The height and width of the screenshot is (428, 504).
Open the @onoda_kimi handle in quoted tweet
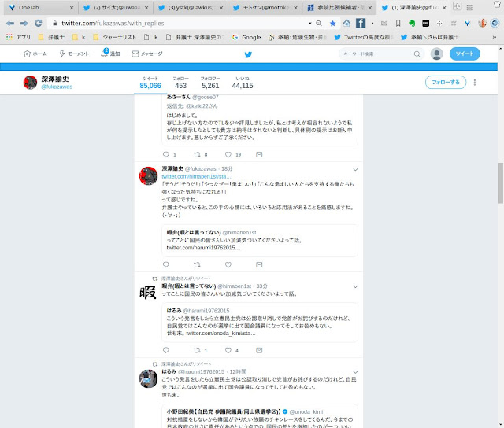pyautogui.click(x=306, y=411)
